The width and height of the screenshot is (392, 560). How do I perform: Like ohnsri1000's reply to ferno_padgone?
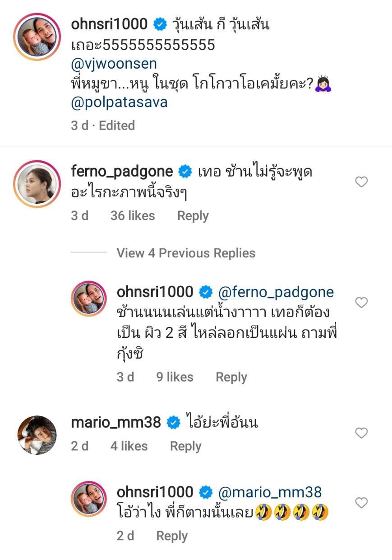(x=361, y=303)
